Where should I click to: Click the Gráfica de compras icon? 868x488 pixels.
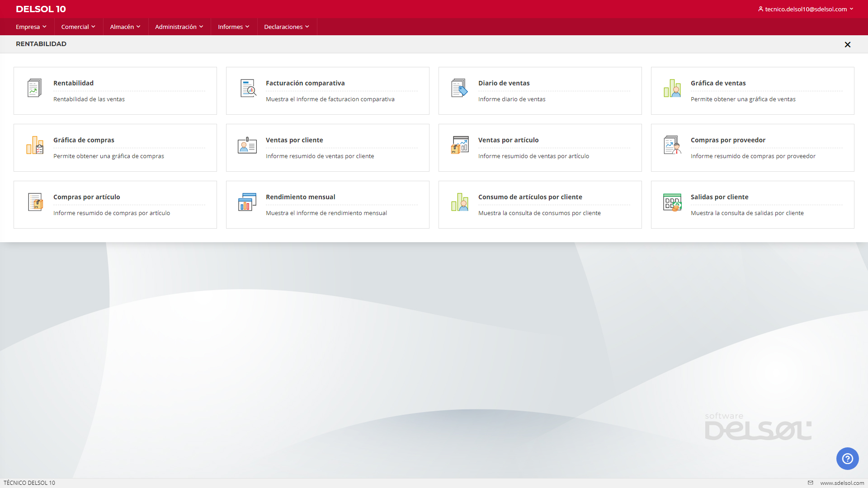pyautogui.click(x=34, y=145)
